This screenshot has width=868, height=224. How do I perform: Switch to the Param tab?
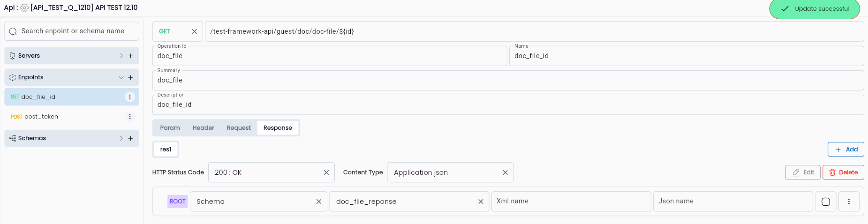[x=170, y=128]
